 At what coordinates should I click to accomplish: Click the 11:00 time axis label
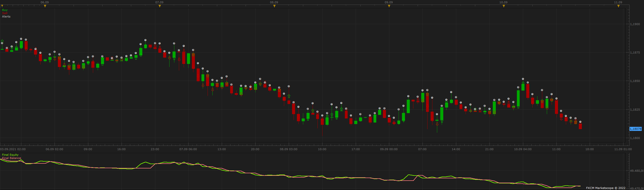[x=556, y=149]
